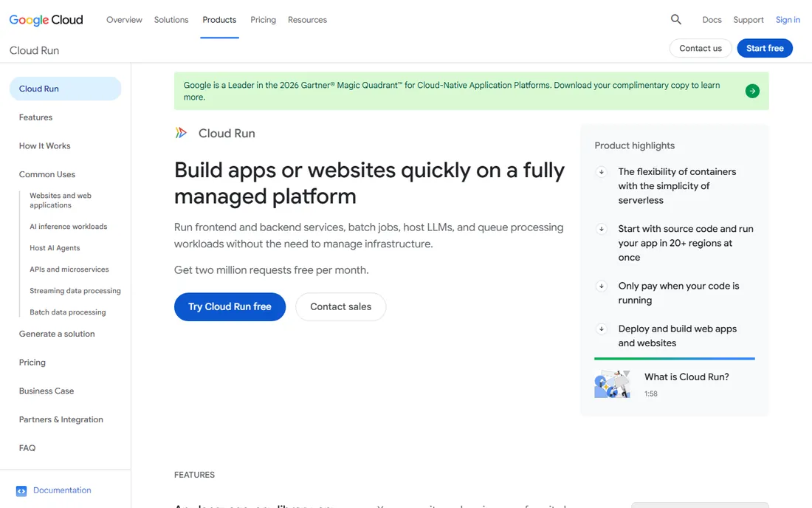Open the Documentation link in sidebar
812x508 pixels.
pyautogui.click(x=62, y=490)
